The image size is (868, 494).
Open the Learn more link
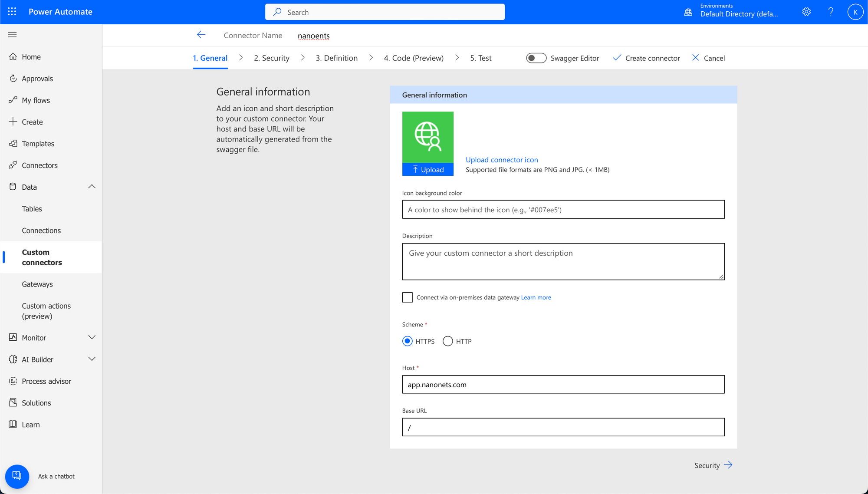[x=536, y=297]
